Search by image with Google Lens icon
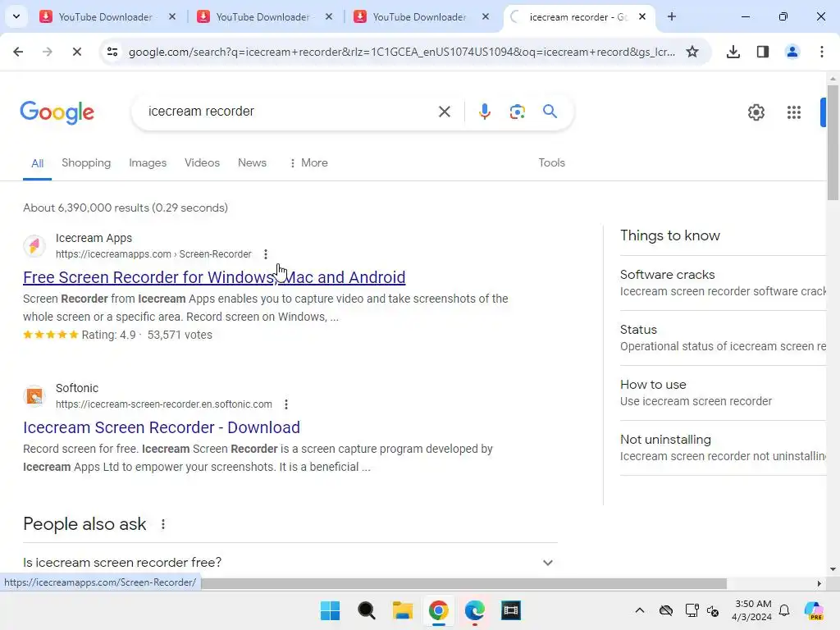This screenshot has height=630, width=840. pos(517,112)
